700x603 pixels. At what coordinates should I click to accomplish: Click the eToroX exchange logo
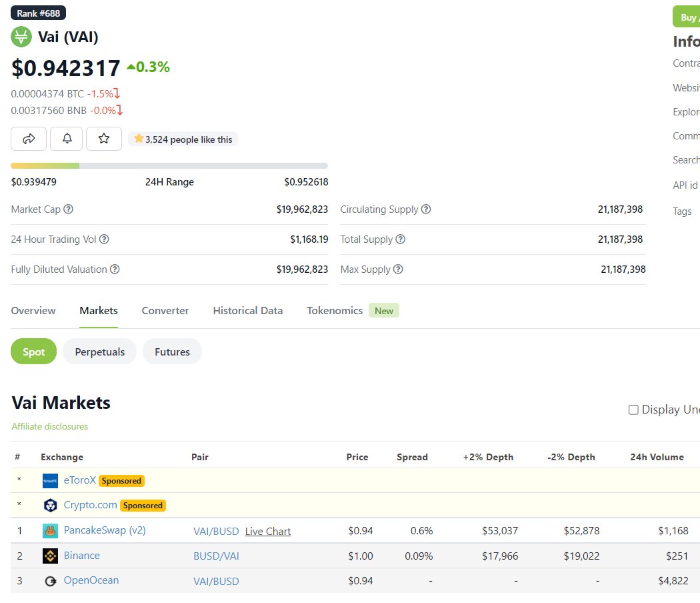click(50, 480)
